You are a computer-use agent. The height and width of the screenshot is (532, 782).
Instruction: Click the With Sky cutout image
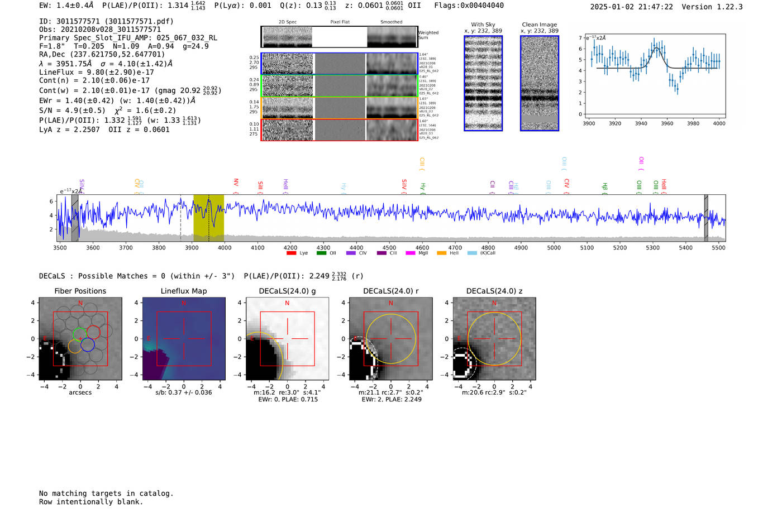tap(483, 83)
